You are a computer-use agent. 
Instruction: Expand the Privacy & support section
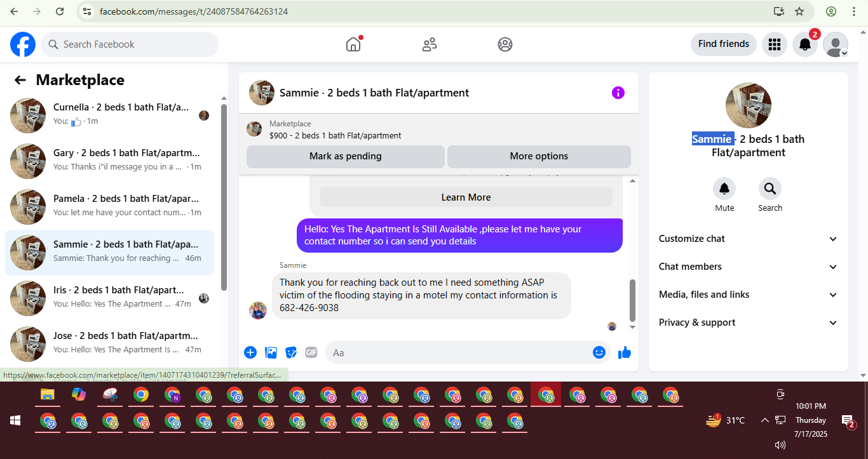click(749, 323)
